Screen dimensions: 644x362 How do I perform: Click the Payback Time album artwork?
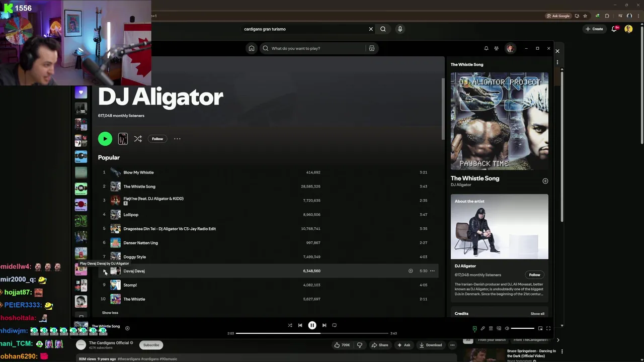(499, 121)
